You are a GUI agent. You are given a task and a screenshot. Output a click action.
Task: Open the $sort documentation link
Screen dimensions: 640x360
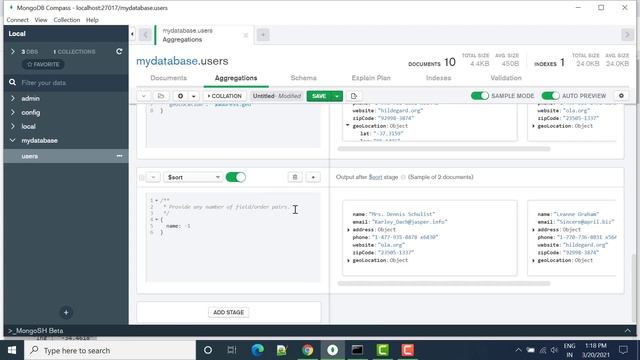(375, 177)
